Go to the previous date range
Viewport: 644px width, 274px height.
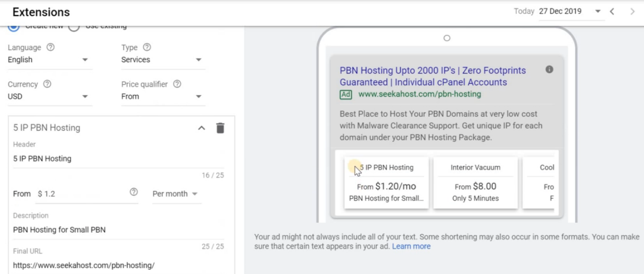click(613, 11)
